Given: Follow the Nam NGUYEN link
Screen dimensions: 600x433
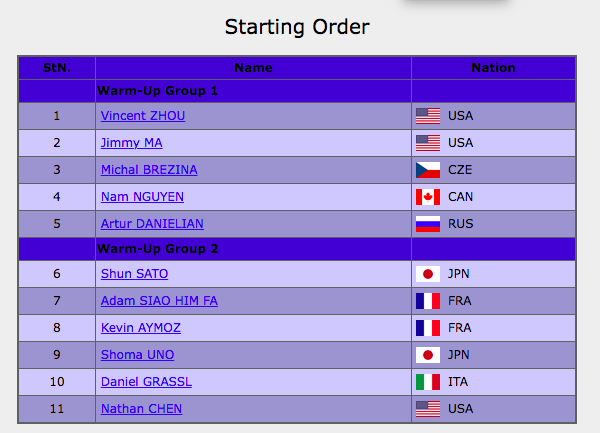Looking at the screenshot, I should click(x=142, y=197).
